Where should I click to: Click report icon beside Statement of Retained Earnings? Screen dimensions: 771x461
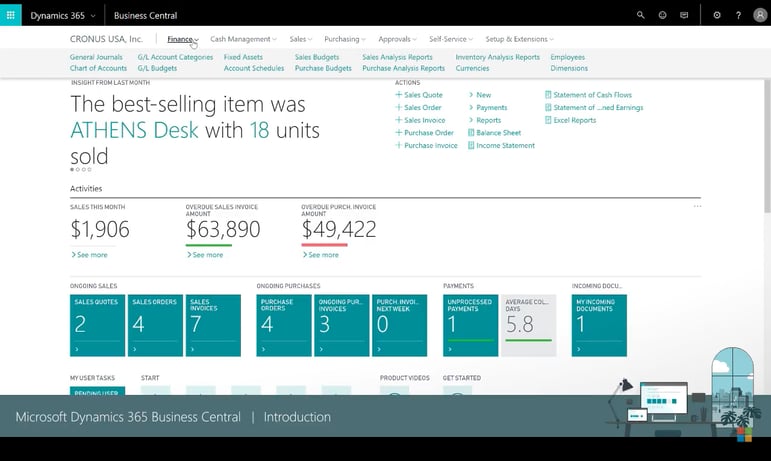pyautogui.click(x=548, y=107)
